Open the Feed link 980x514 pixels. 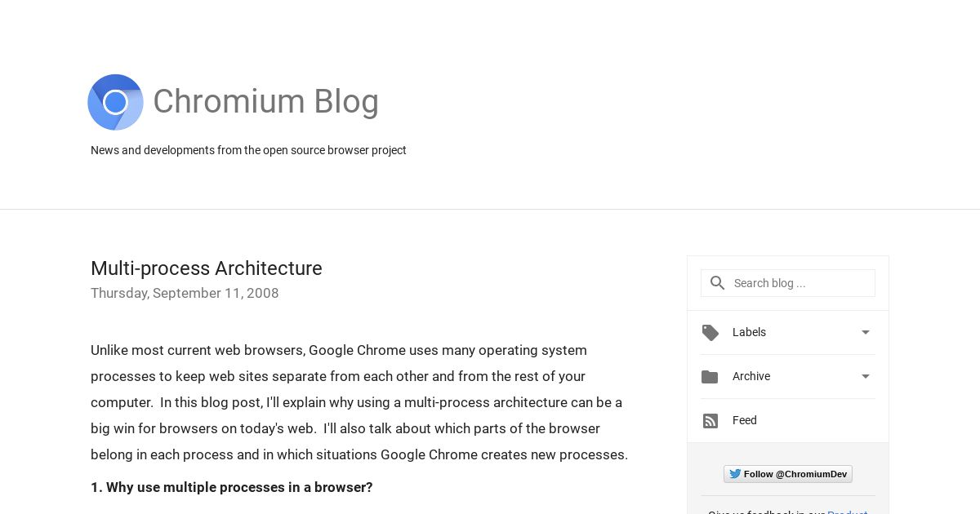tap(745, 420)
